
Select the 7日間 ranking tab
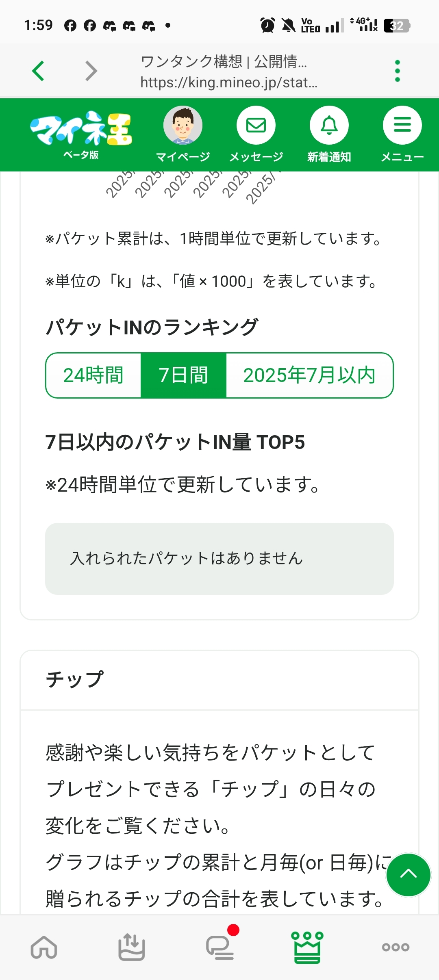tap(183, 375)
